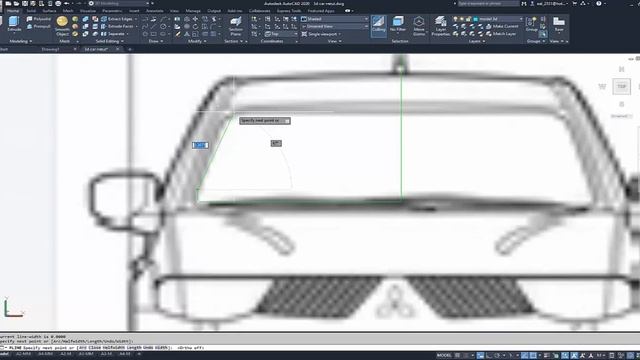Toggle grid display in status bar

click(x=457, y=356)
